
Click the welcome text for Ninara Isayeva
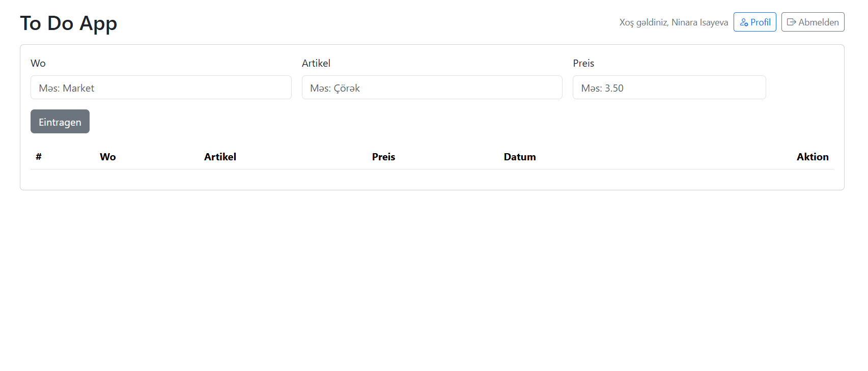(x=674, y=22)
